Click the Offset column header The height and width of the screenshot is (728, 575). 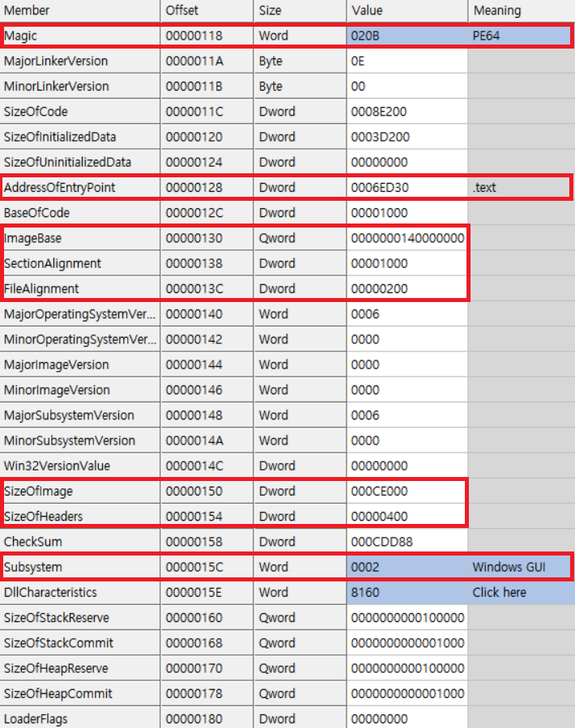pos(207,11)
